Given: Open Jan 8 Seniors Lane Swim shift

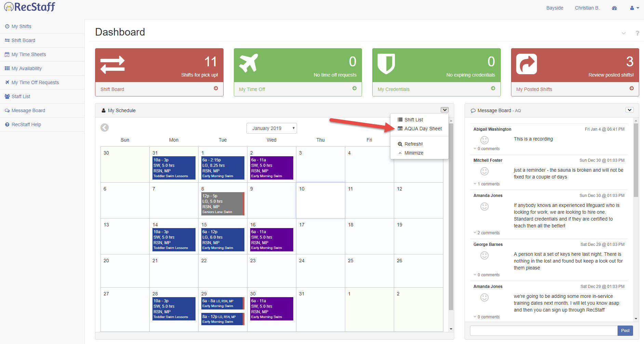Looking at the screenshot, I should click(x=223, y=204).
